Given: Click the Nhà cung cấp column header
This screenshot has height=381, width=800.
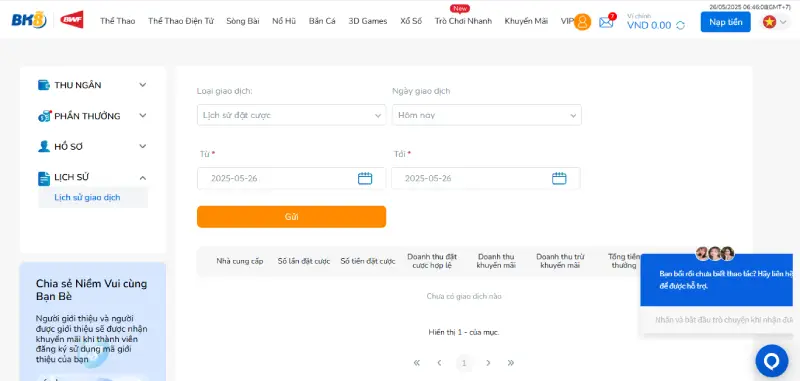Looking at the screenshot, I should click(240, 261).
